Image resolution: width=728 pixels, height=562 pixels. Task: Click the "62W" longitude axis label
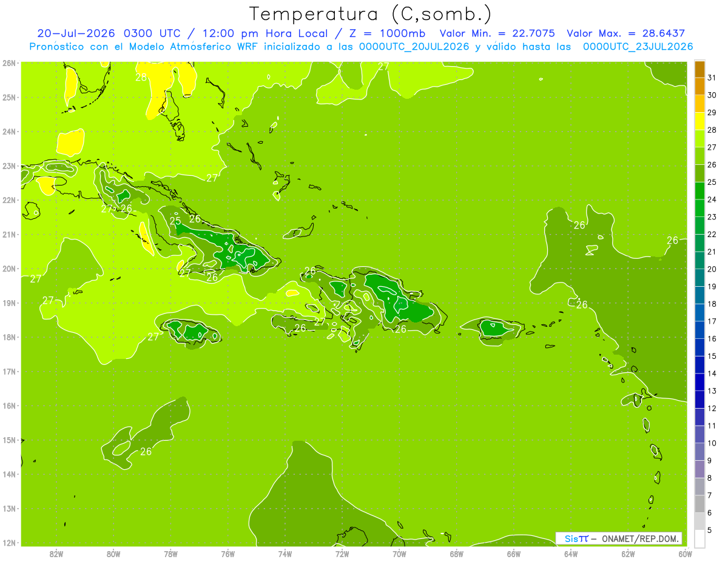pyautogui.click(x=627, y=554)
